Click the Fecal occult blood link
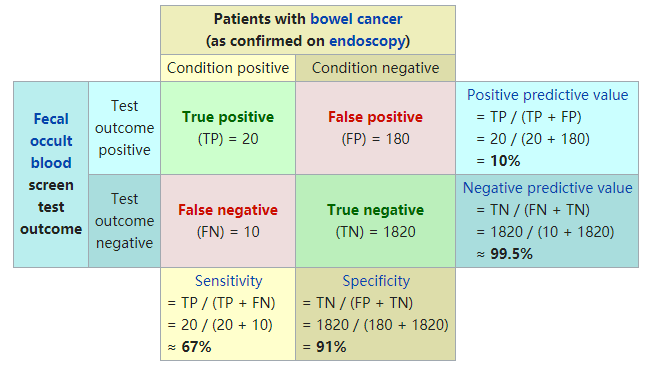The height and width of the screenshot is (366, 646). click(51, 141)
